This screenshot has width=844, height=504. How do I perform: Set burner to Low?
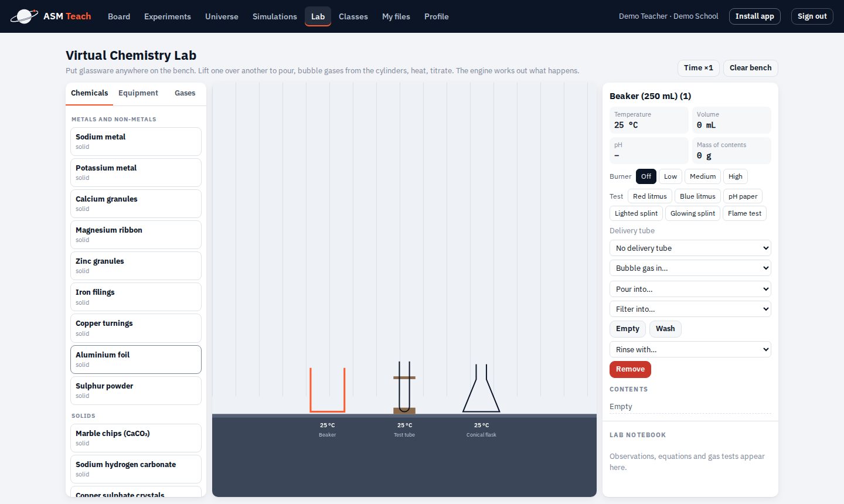tap(671, 176)
